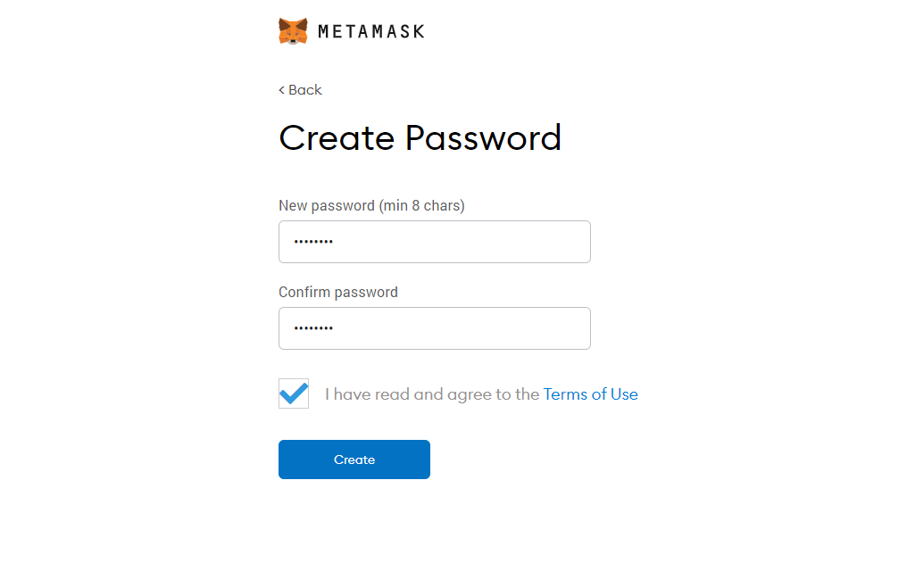
Task: Open the Terms of Use link
Action: 591,394
